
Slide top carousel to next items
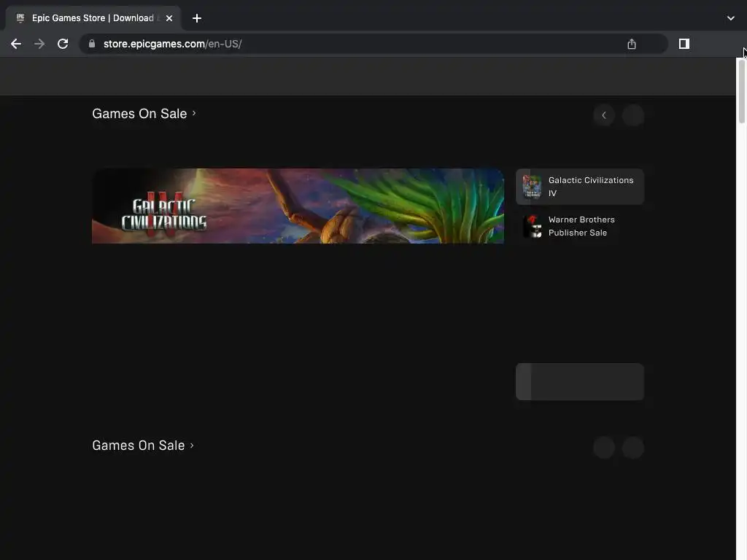(x=633, y=115)
